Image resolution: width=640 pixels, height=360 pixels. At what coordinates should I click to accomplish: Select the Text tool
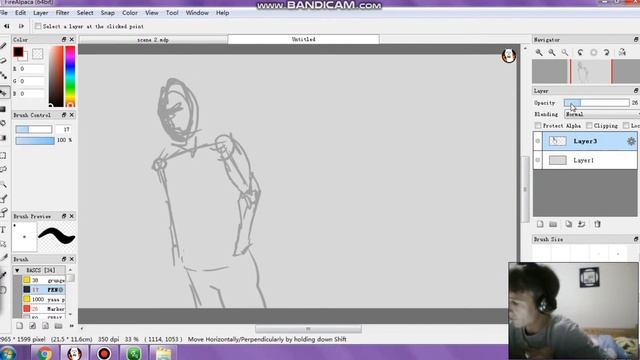pos(3,230)
